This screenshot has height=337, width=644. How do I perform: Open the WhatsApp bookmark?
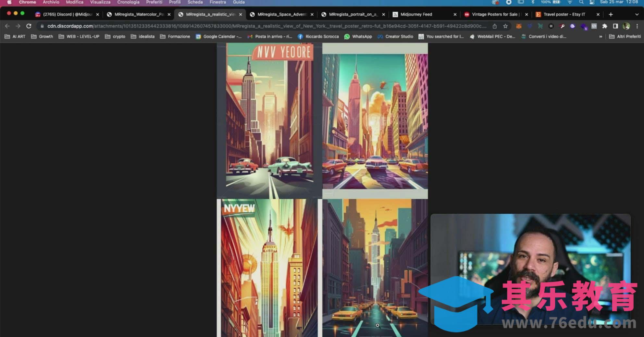(x=358, y=36)
